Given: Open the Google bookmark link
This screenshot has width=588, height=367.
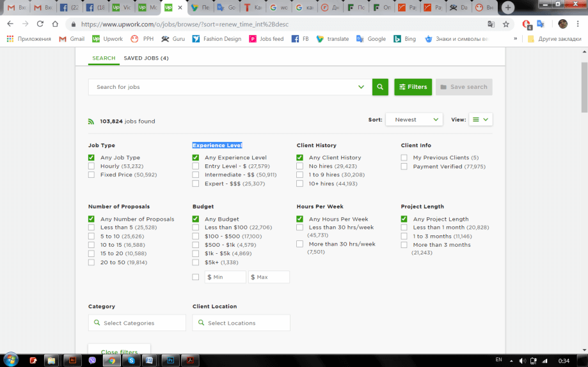Looking at the screenshot, I should 371,39.
